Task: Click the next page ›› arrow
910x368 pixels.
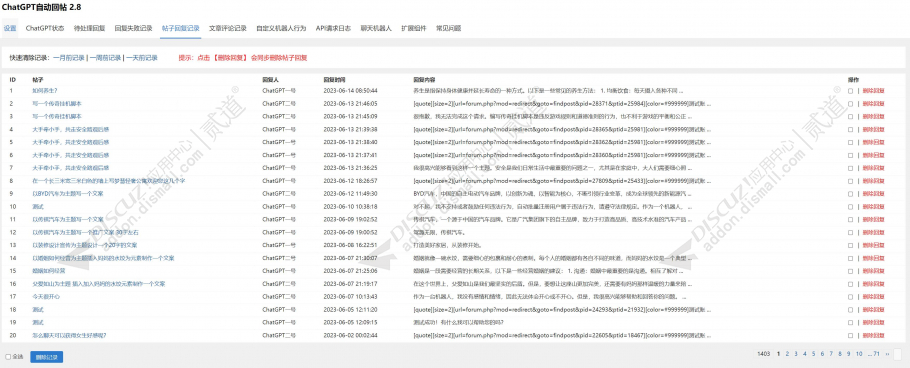Action: 887,353
